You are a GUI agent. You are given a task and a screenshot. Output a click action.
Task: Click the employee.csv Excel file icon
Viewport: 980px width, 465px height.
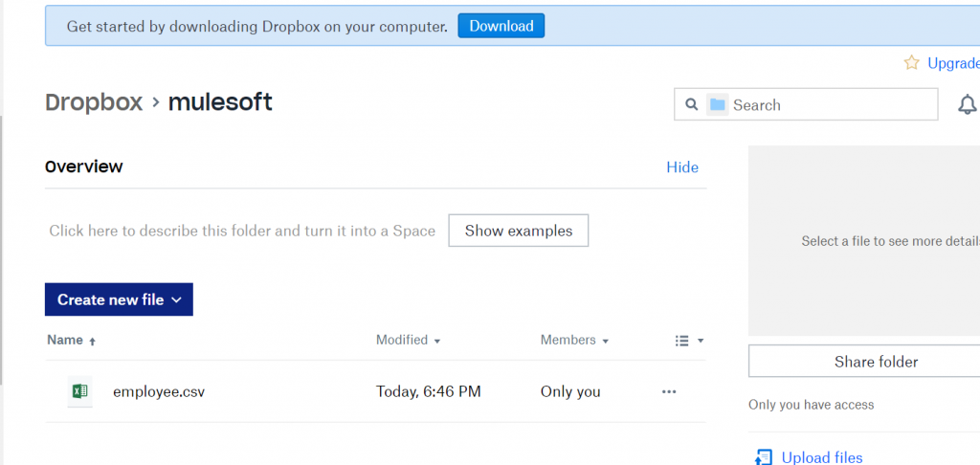pos(80,391)
